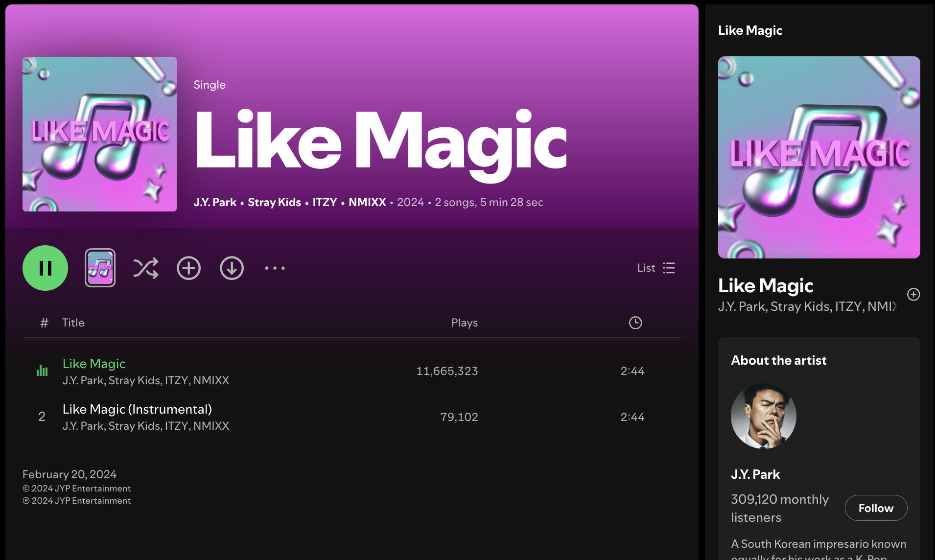Click the 2:44 duration of the Instrumental
Screen dimensions: 935x560
(x=632, y=417)
